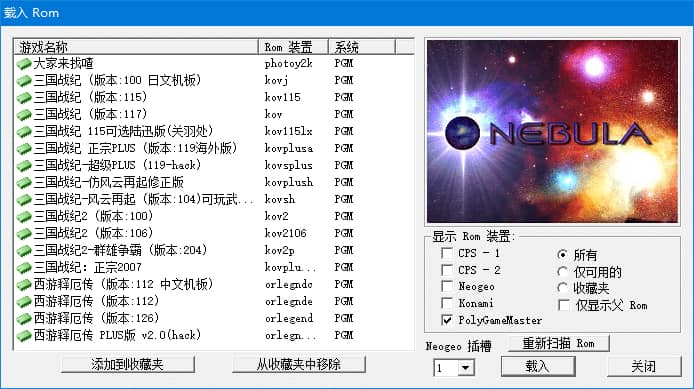
Task: Open the Neogeo 插槽 dropdown
Action: [465, 367]
